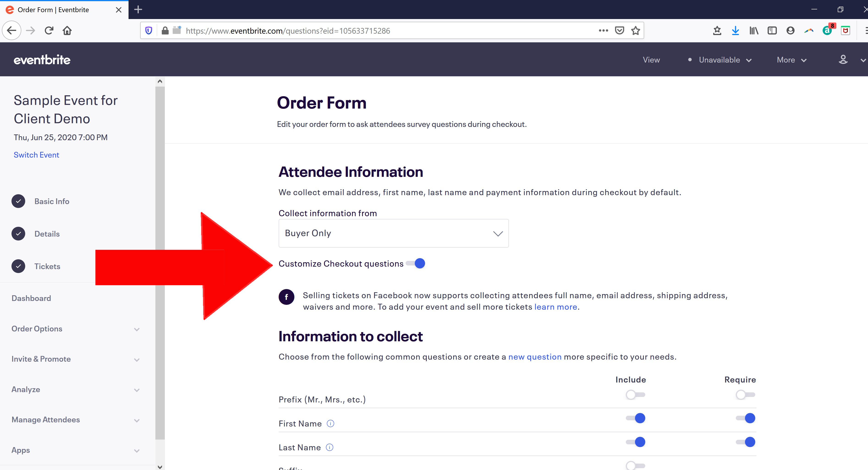Disable Customize Checkout questions toggle

tap(416, 263)
